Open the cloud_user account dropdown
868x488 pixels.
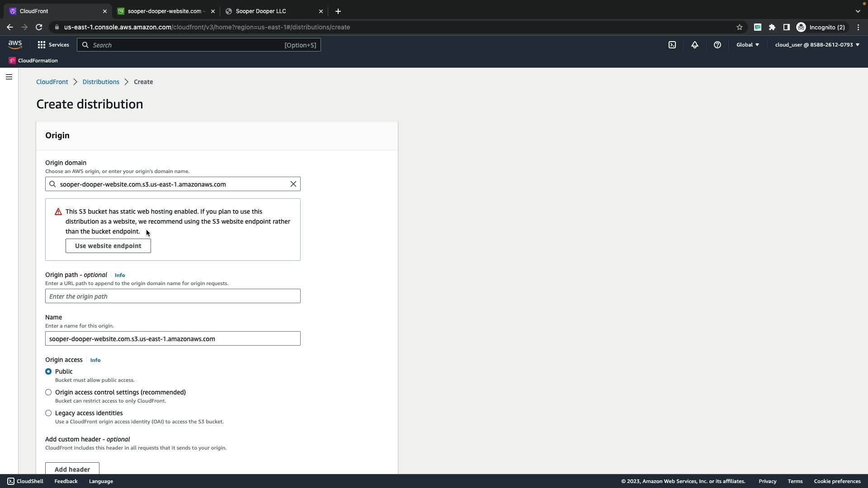[817, 45]
